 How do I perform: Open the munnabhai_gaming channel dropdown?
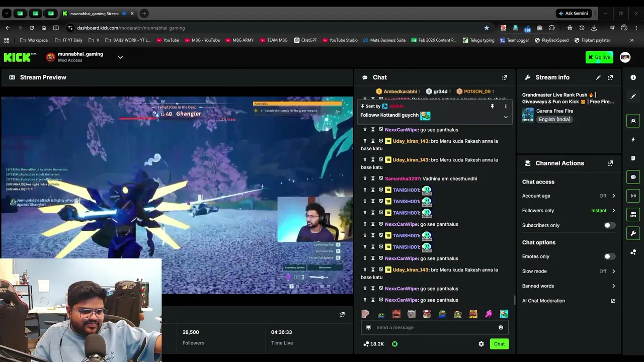tap(120, 57)
